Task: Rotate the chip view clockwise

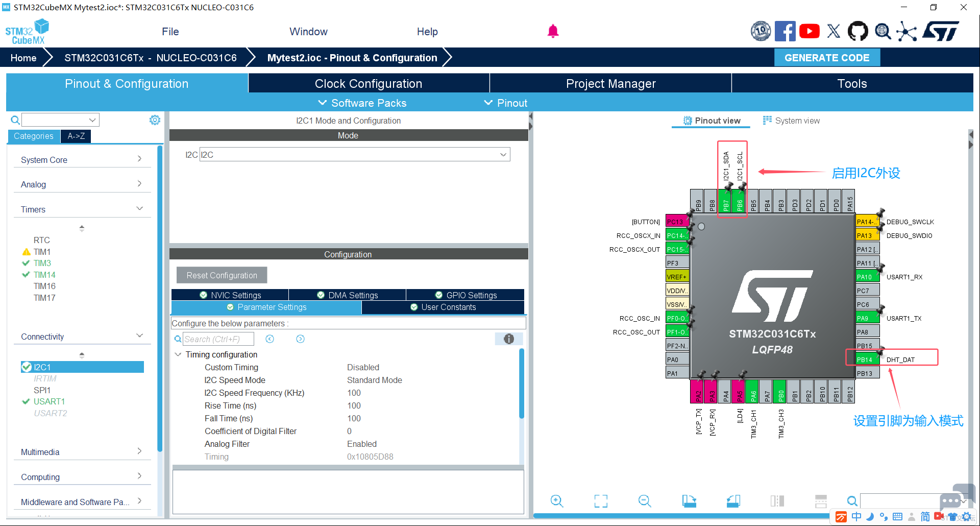Action: coord(689,501)
